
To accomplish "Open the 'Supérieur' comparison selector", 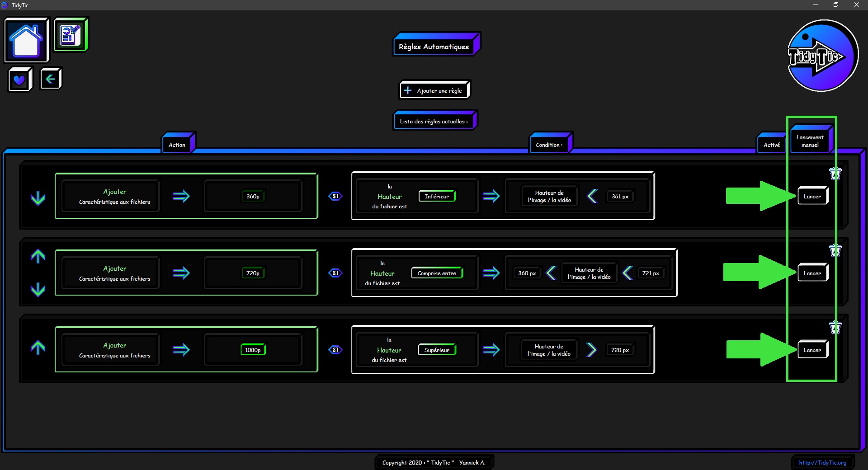I will 437,350.
